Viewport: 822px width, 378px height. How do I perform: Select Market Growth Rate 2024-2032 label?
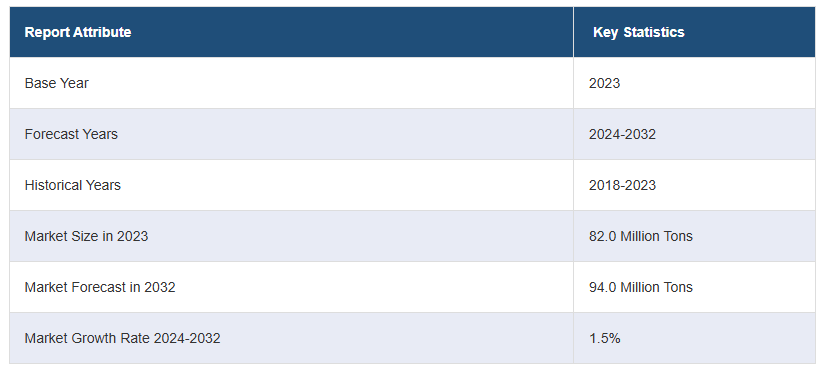(122, 338)
